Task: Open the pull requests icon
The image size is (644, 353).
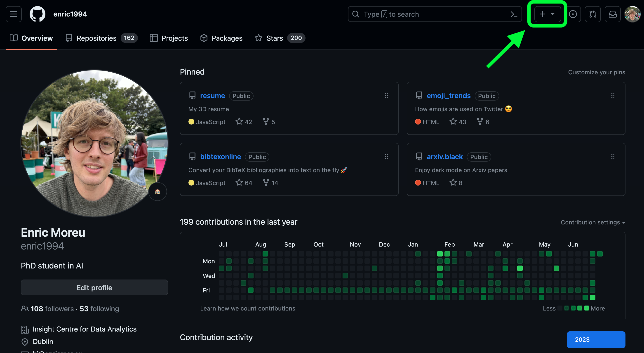Action: [592, 14]
